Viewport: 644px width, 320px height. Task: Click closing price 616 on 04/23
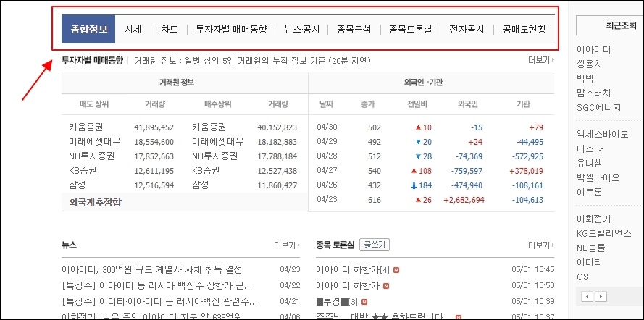click(x=375, y=201)
